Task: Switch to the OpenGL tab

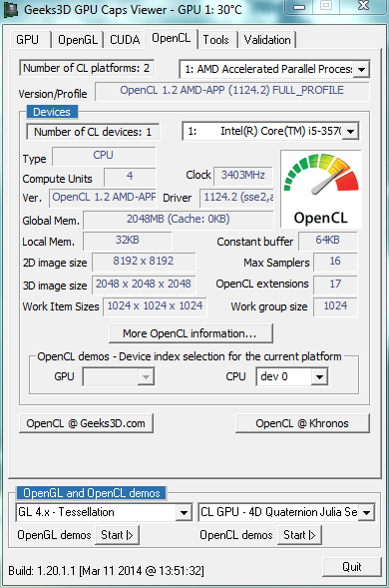Action: tap(78, 39)
